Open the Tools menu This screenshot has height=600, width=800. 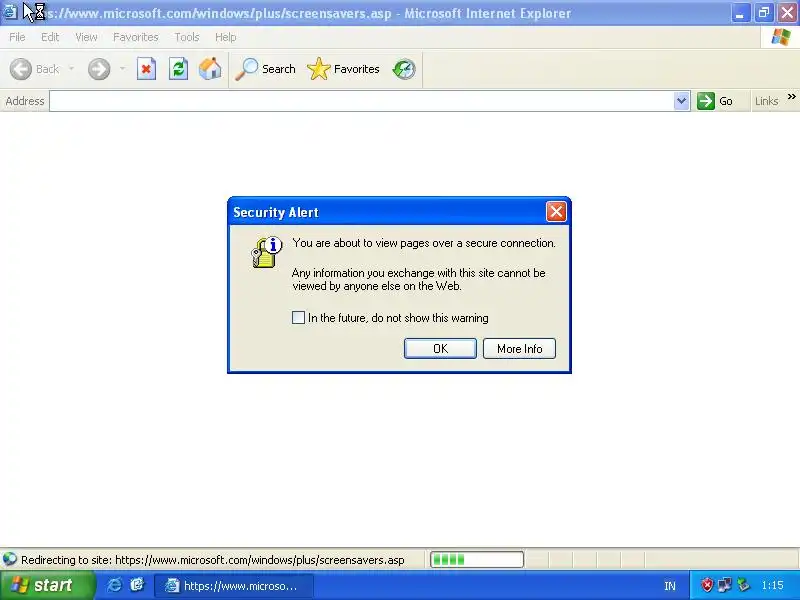pyautogui.click(x=187, y=37)
